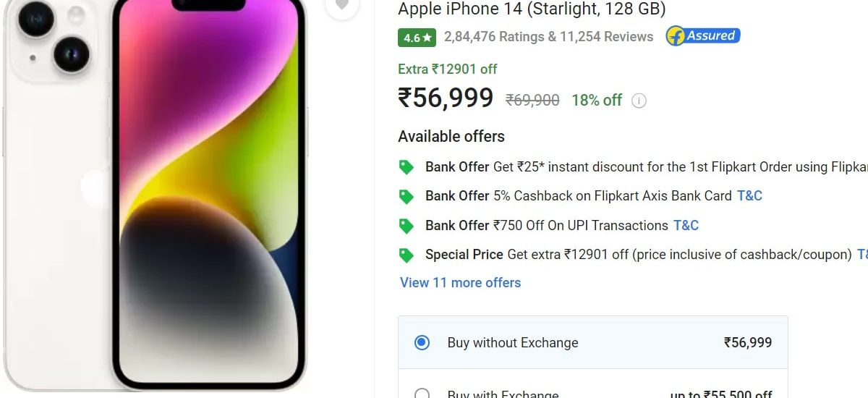Click the Extra ₹12901 off text

pyautogui.click(x=447, y=69)
